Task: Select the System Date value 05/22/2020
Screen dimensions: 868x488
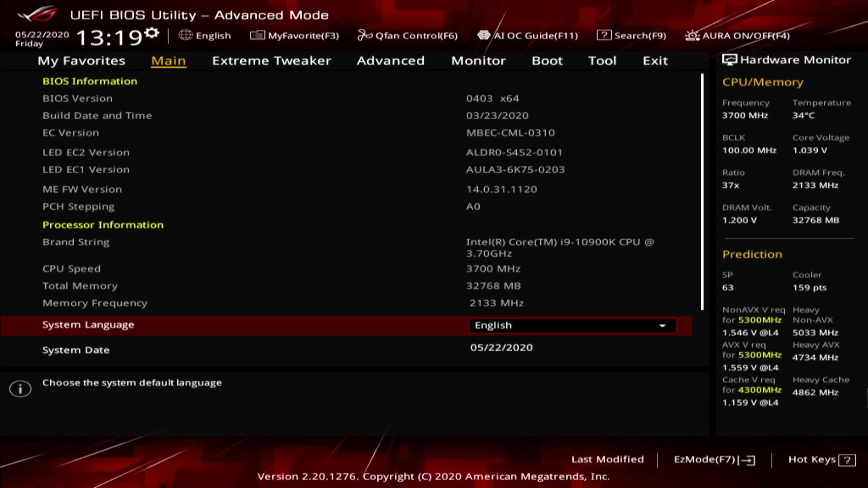Action: coord(501,347)
